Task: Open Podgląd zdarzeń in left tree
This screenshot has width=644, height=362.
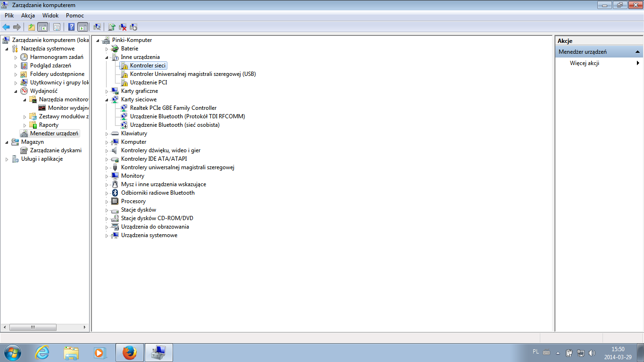Action: pos(50,66)
